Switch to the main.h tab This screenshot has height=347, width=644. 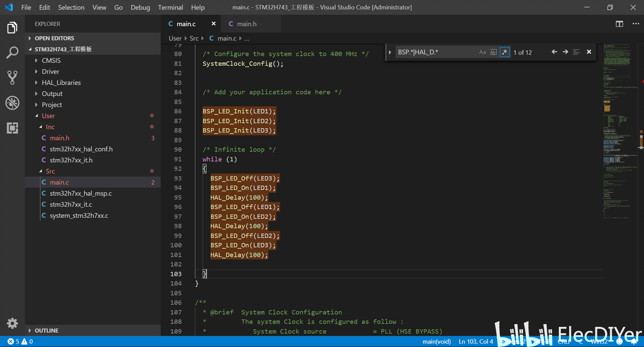coord(246,24)
